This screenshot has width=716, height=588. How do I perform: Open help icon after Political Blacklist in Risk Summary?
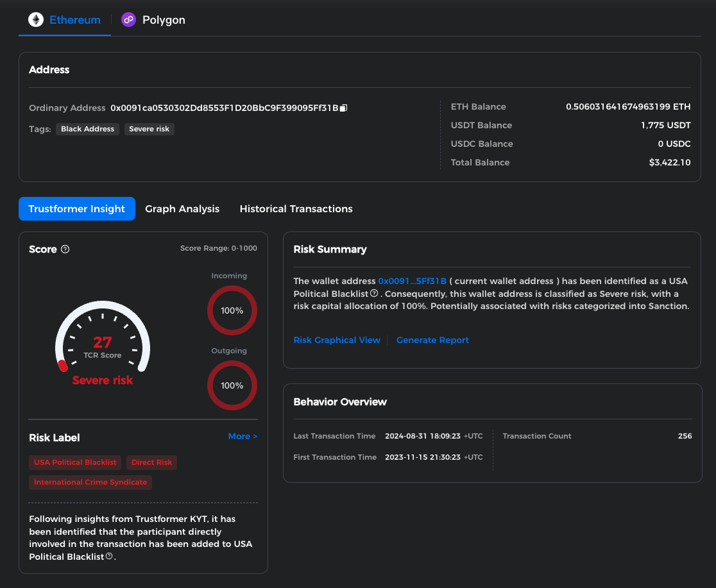(374, 293)
